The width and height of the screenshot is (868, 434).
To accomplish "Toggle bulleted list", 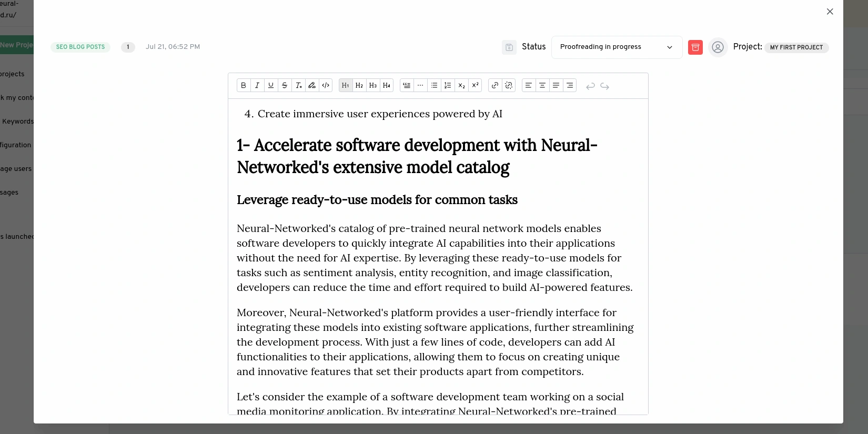I will click(434, 85).
